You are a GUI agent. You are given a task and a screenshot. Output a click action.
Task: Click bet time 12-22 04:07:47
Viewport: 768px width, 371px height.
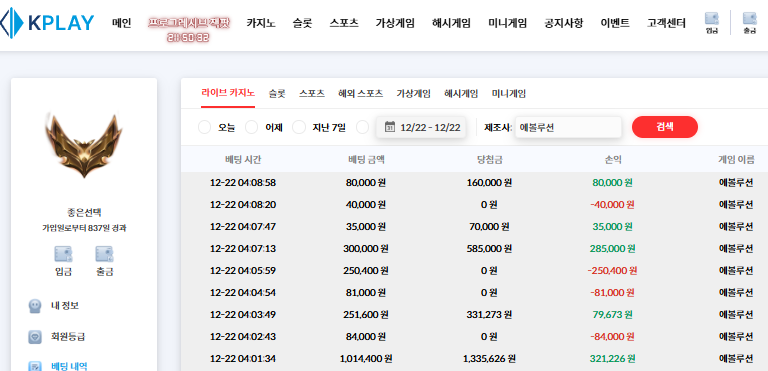coord(243,226)
